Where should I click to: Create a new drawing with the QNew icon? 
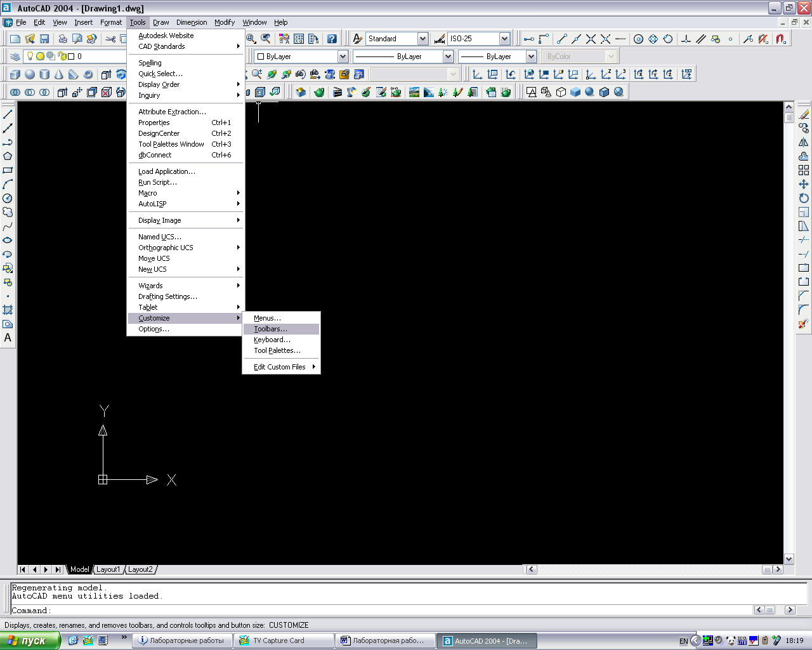15,39
